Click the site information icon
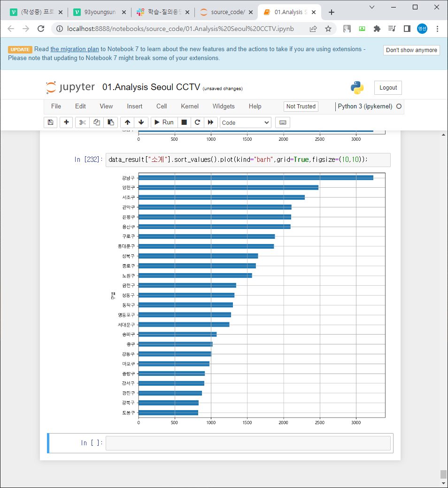Screen dimensions: 448x488 point(59,29)
